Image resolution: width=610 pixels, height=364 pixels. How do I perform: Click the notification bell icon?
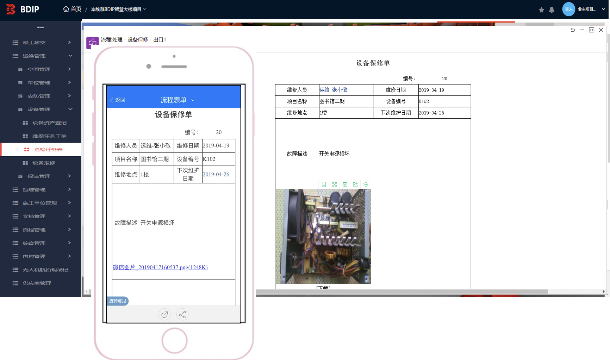(552, 10)
